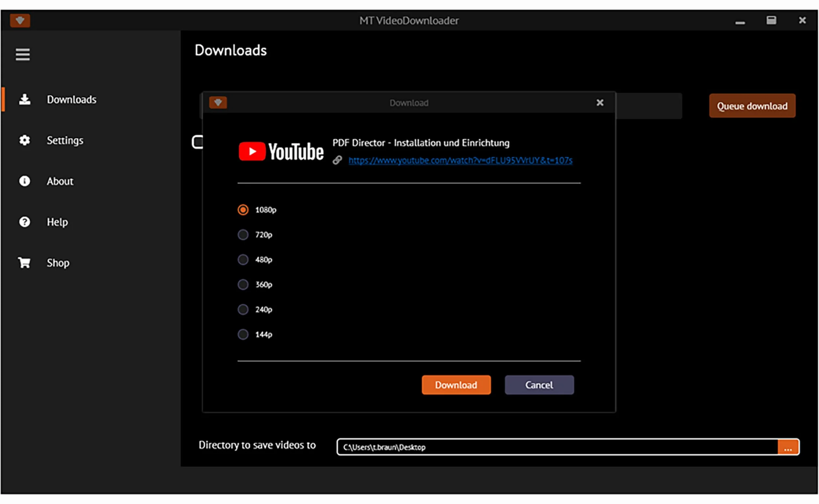The width and height of the screenshot is (819, 504).
Task: Close the MT VideoDownloader main window
Action: point(803,20)
